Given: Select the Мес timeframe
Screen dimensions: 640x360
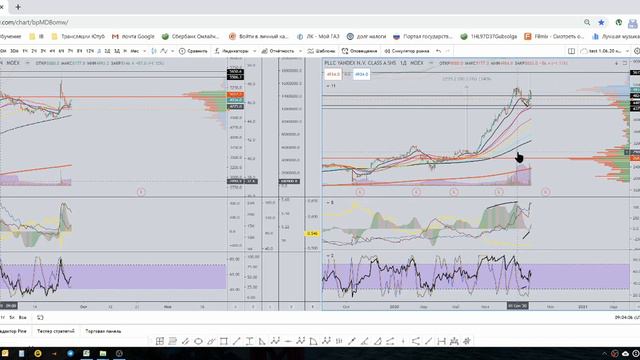Looking at the screenshot, I should (134, 51).
